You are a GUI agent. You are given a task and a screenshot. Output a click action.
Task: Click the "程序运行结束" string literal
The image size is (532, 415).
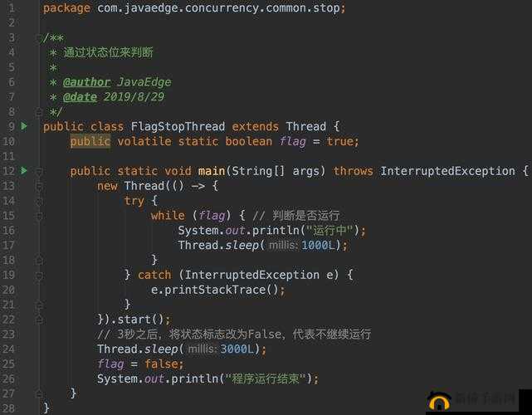click(x=266, y=378)
